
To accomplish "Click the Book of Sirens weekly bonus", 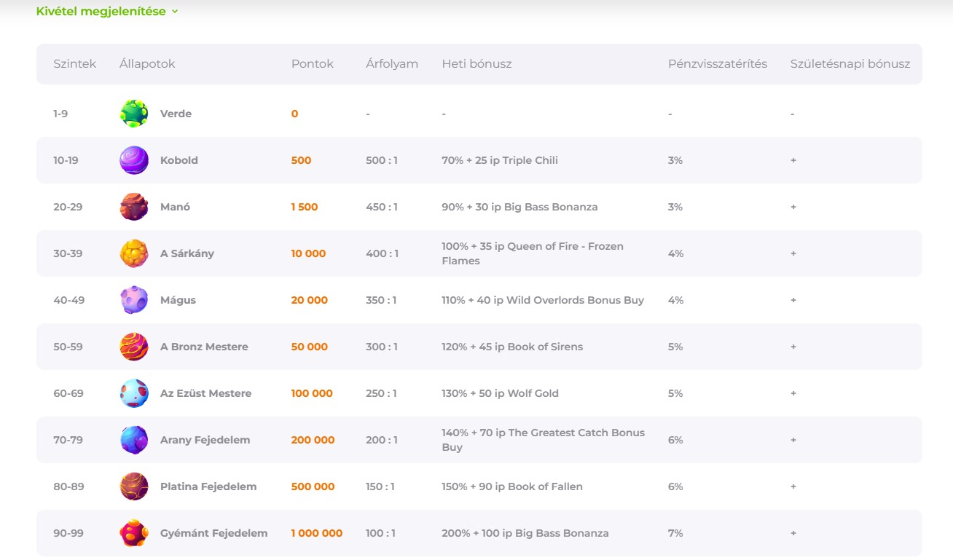I will click(x=511, y=347).
